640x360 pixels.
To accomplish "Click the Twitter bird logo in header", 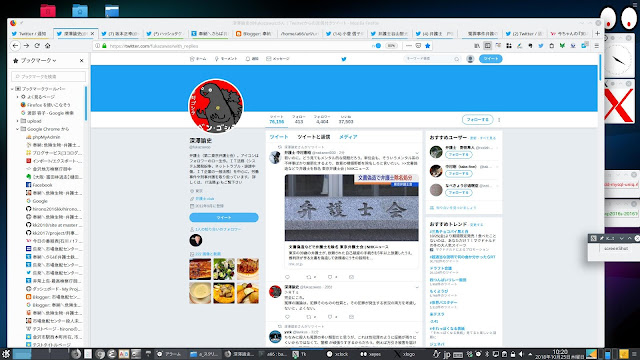I will 344,59.
